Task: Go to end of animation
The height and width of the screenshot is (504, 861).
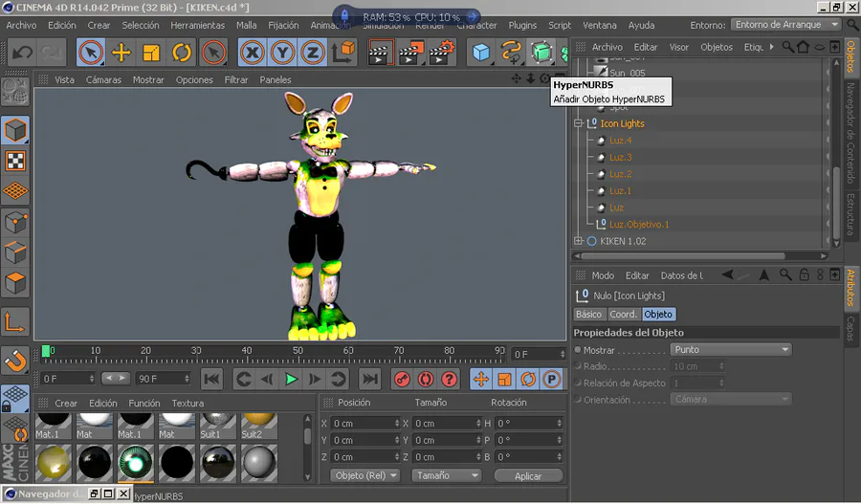Action: click(370, 380)
